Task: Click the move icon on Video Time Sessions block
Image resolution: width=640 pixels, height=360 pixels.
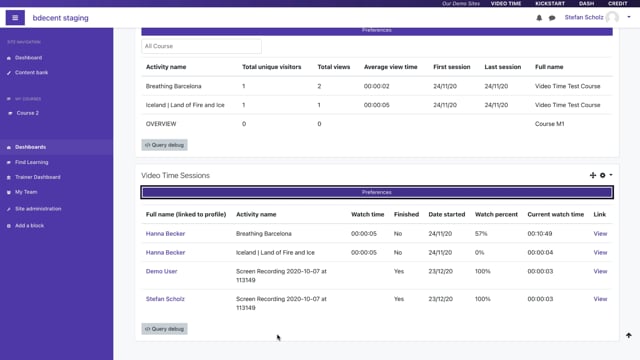Action: click(x=593, y=175)
